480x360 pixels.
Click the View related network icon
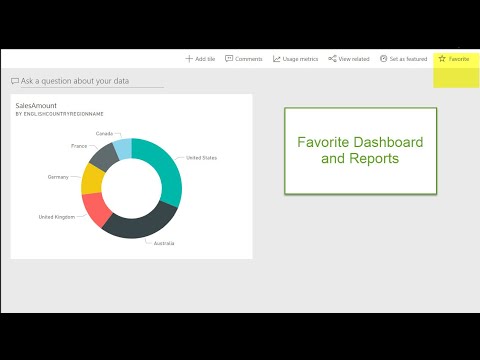click(332, 59)
